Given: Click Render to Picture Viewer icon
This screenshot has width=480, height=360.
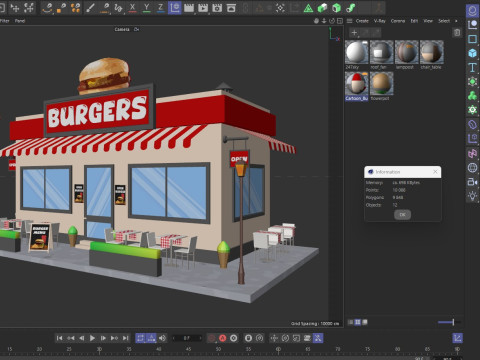Looking at the screenshot, I should point(203,8).
